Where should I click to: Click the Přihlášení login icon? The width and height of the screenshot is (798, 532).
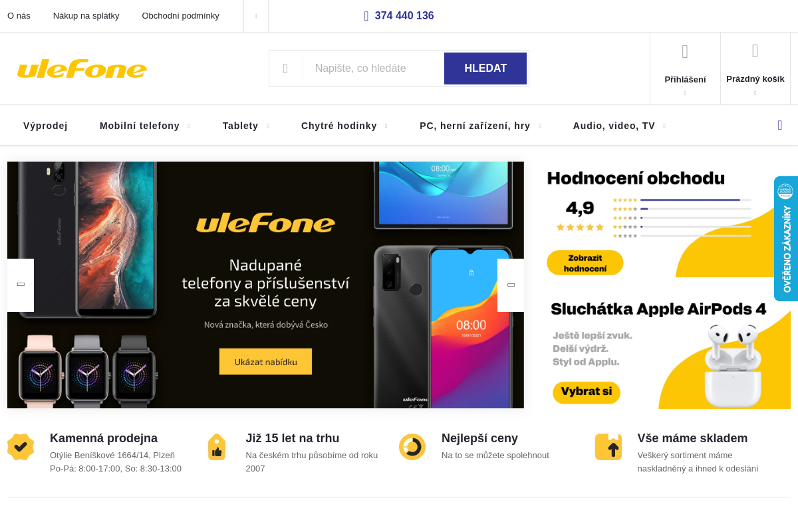coord(685,51)
